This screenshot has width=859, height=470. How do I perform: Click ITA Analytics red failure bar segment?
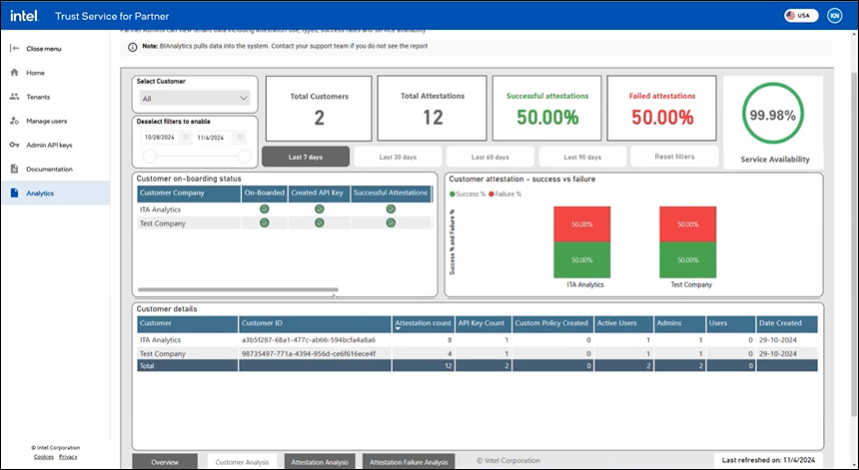582,224
